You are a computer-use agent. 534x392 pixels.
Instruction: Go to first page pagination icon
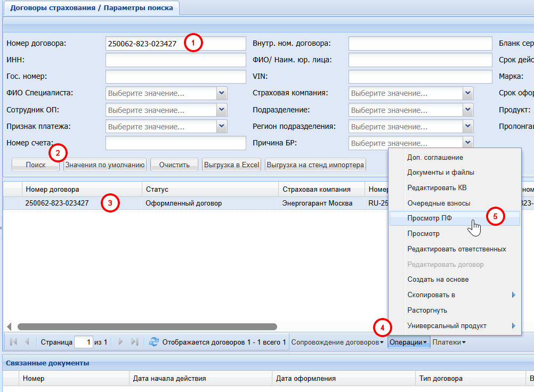13,342
